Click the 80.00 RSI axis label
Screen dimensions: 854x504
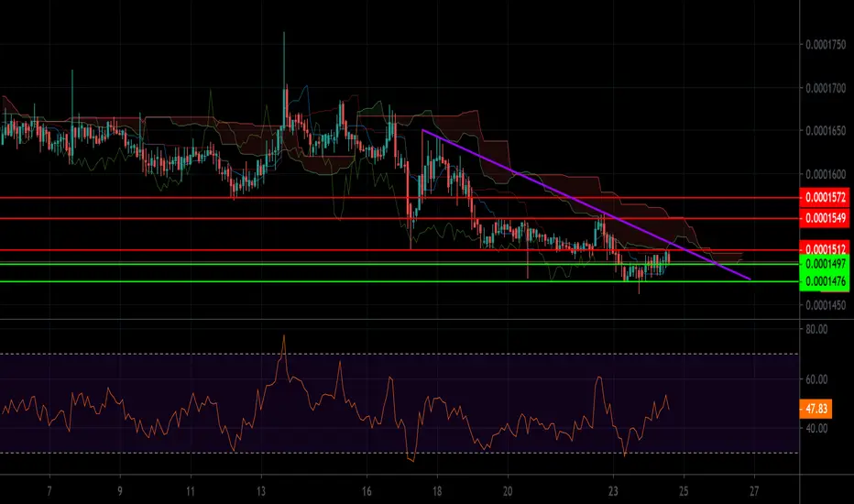816,329
